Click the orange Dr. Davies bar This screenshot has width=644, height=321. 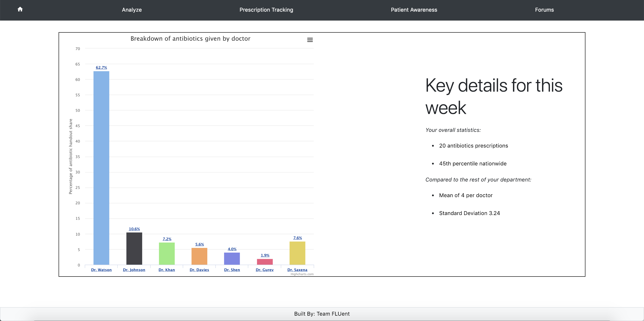click(199, 256)
